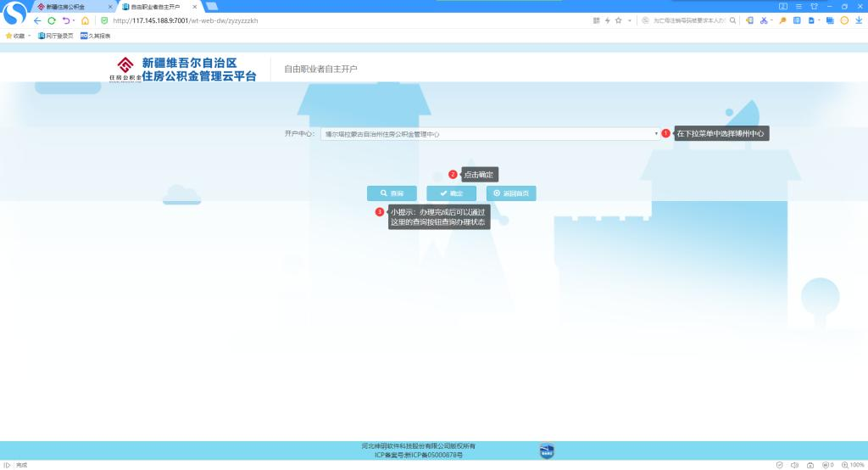868x470 pixels.
Task: Click the yellow circle extension icon
Action: 844,20
